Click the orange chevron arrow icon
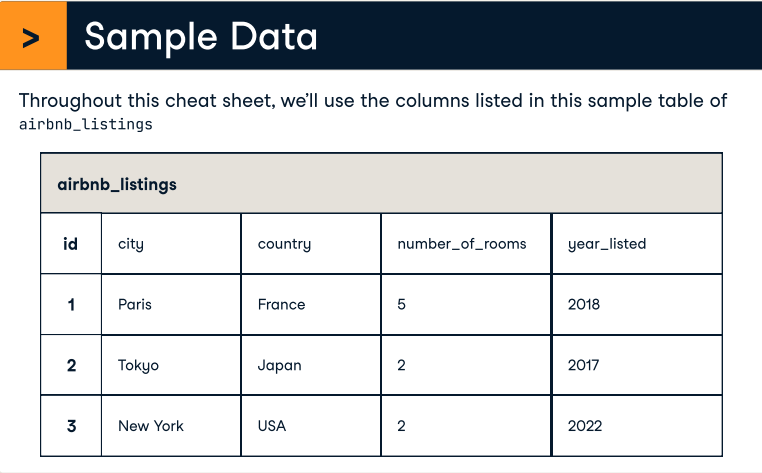 32,37
